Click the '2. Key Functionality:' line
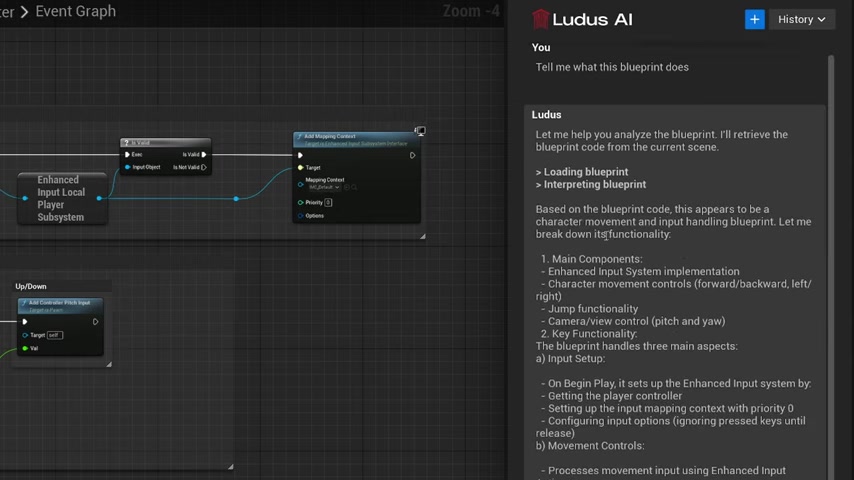This screenshot has width=854, height=480. coord(589,334)
